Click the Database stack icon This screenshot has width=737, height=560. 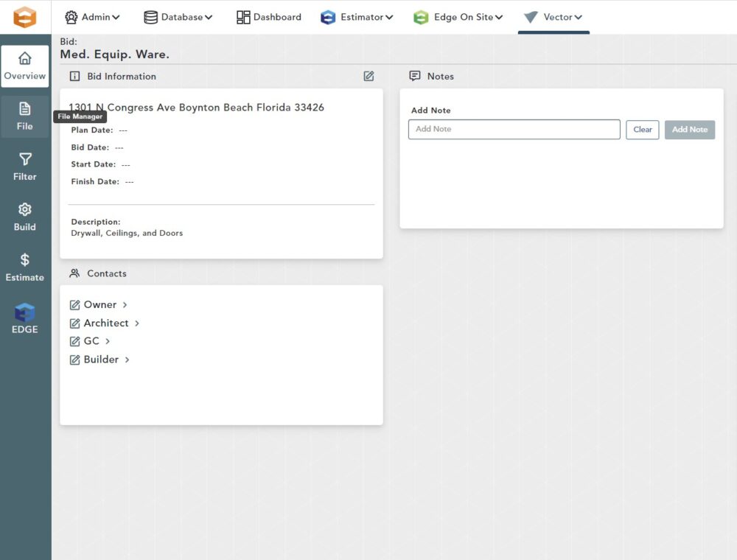150,18
